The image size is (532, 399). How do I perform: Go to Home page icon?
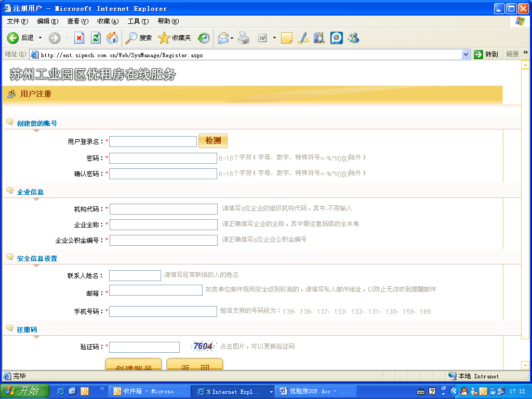point(112,38)
